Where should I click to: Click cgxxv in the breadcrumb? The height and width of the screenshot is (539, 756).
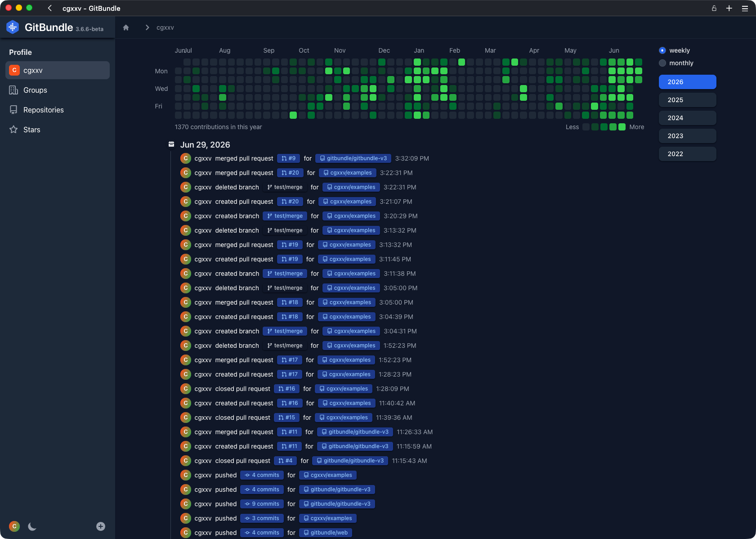(x=165, y=27)
